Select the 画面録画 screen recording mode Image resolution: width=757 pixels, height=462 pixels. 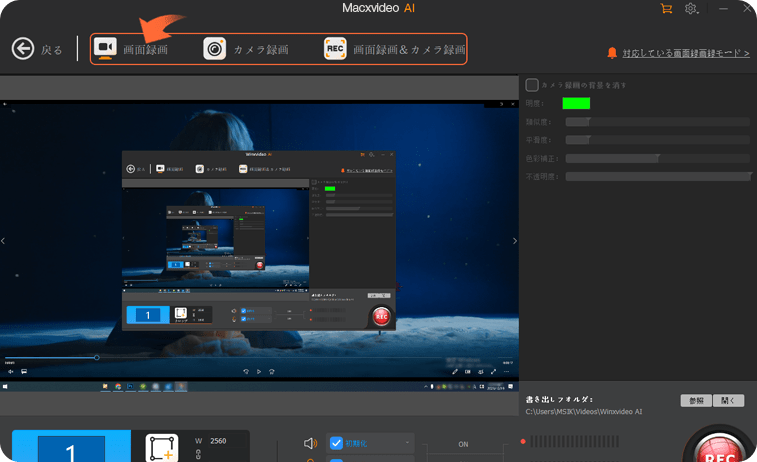point(131,49)
